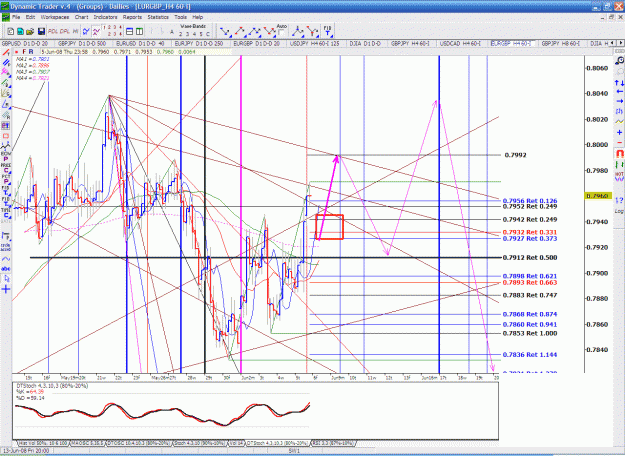The width and height of the screenshot is (625, 456).
Task: Switch to DJIA D1 D-D tab
Action: pyautogui.click(x=365, y=43)
